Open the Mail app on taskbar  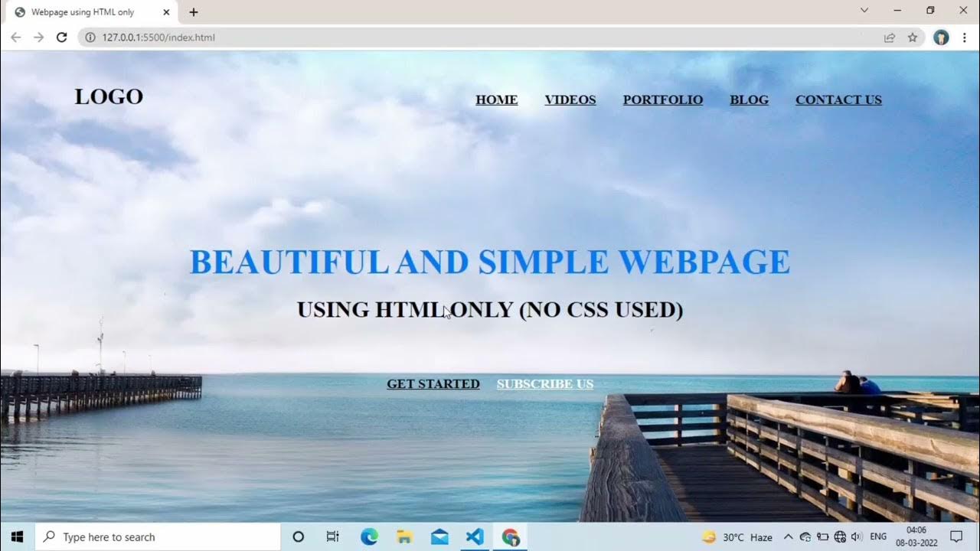pyautogui.click(x=439, y=537)
